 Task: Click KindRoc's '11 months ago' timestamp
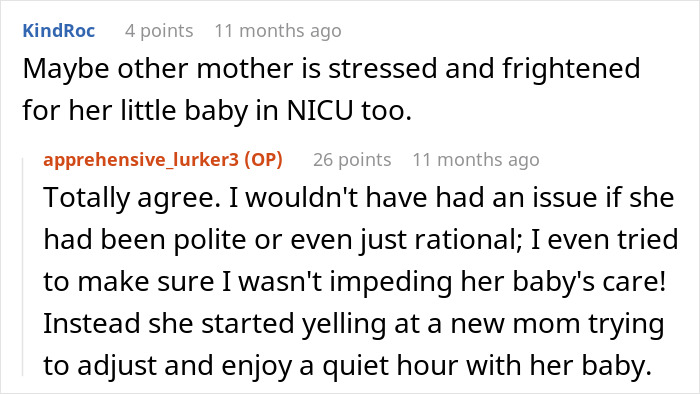(x=278, y=31)
